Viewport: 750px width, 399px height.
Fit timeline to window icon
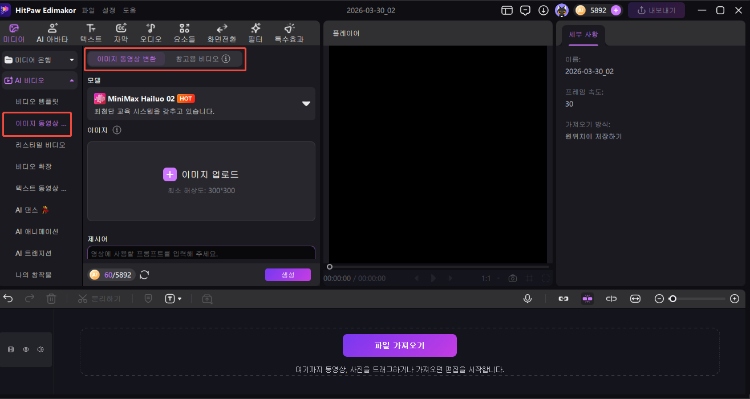(635, 299)
